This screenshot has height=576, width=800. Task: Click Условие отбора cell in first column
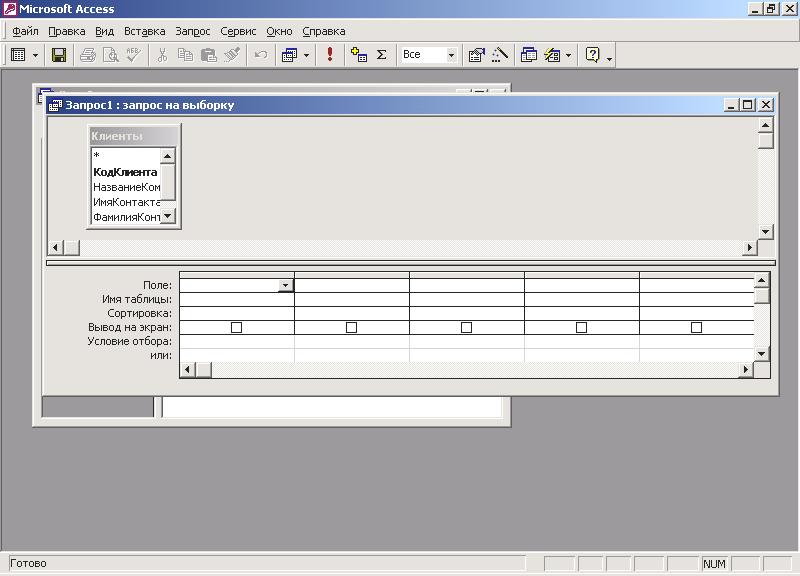click(x=237, y=341)
